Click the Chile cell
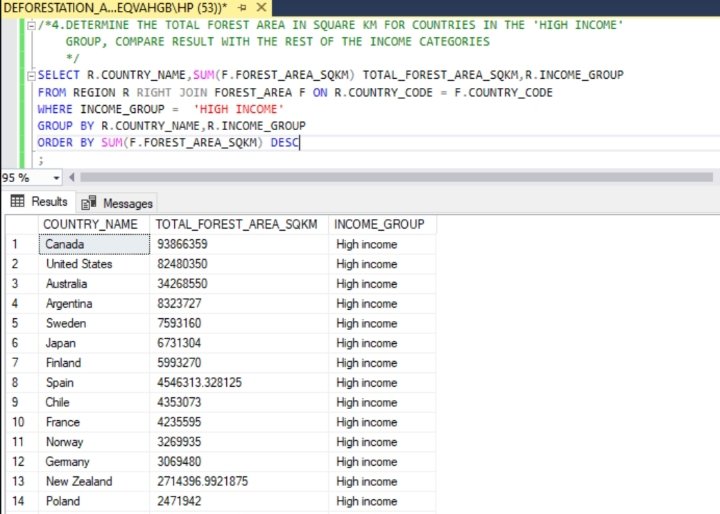The image size is (720, 514). (94, 402)
